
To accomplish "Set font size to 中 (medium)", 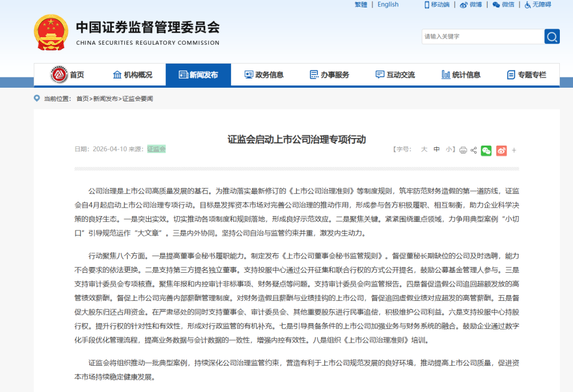I will click(437, 150).
